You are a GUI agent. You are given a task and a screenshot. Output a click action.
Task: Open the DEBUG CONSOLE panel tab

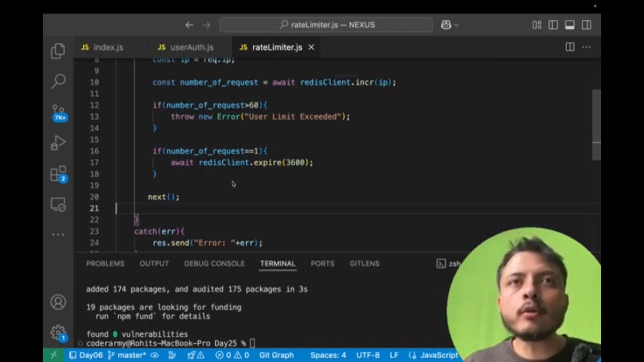pyautogui.click(x=214, y=263)
